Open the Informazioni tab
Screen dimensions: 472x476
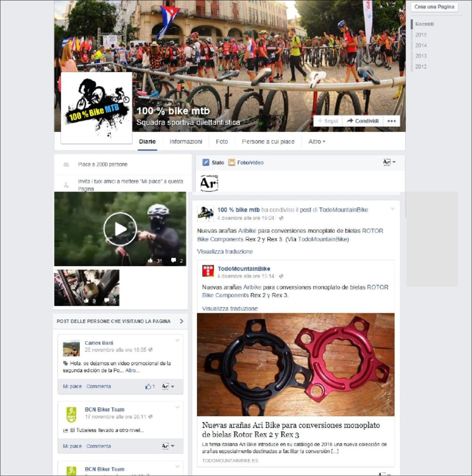click(186, 142)
